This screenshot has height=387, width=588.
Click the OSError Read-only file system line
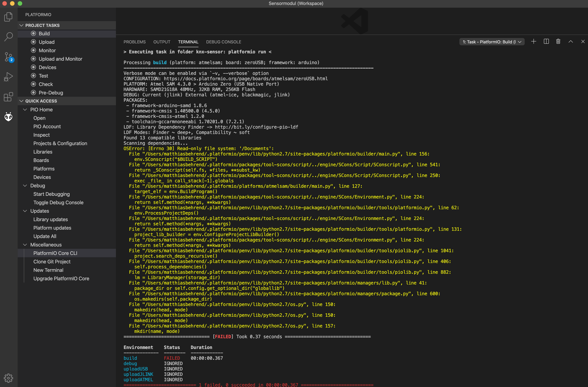[x=199, y=149]
